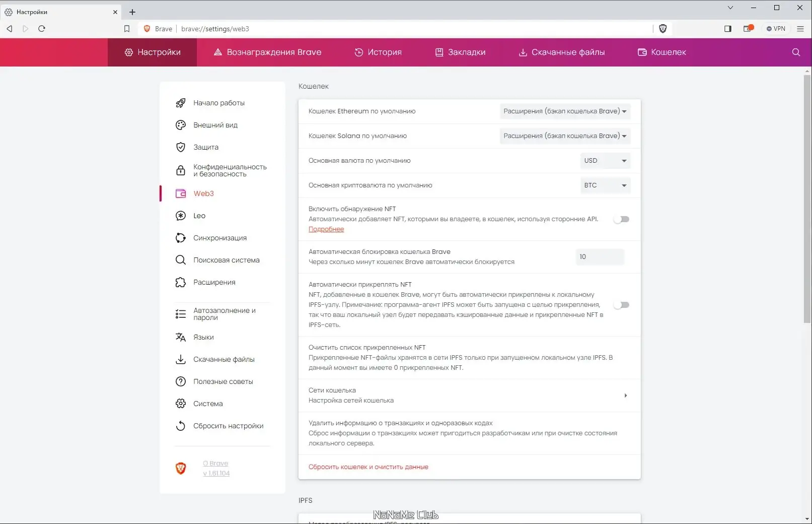Reload the page
The image size is (812, 524).
[42, 29]
